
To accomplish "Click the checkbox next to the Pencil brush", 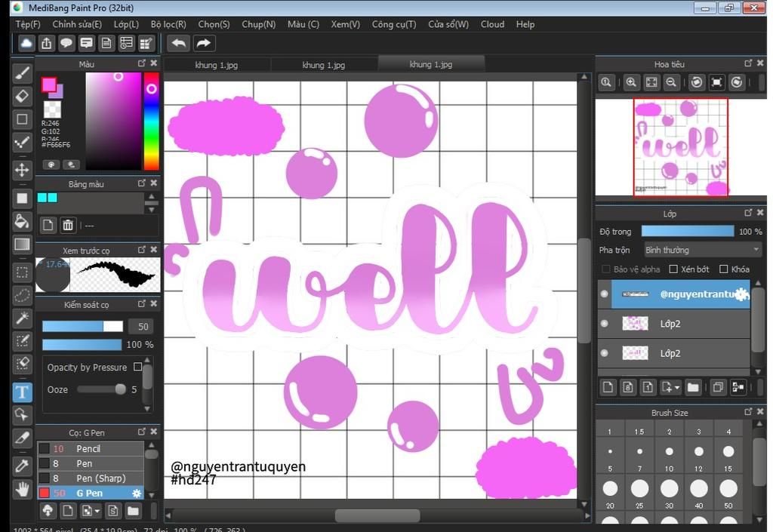I will click(45, 448).
